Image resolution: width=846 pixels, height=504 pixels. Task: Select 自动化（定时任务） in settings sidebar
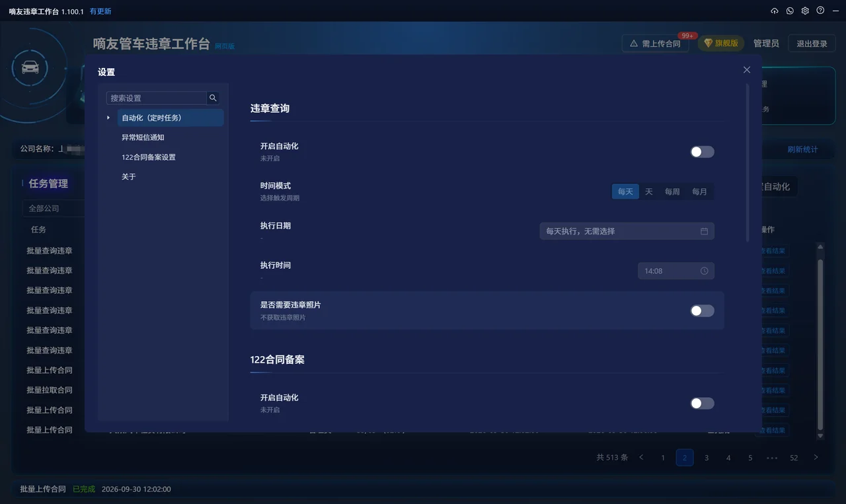pos(171,118)
